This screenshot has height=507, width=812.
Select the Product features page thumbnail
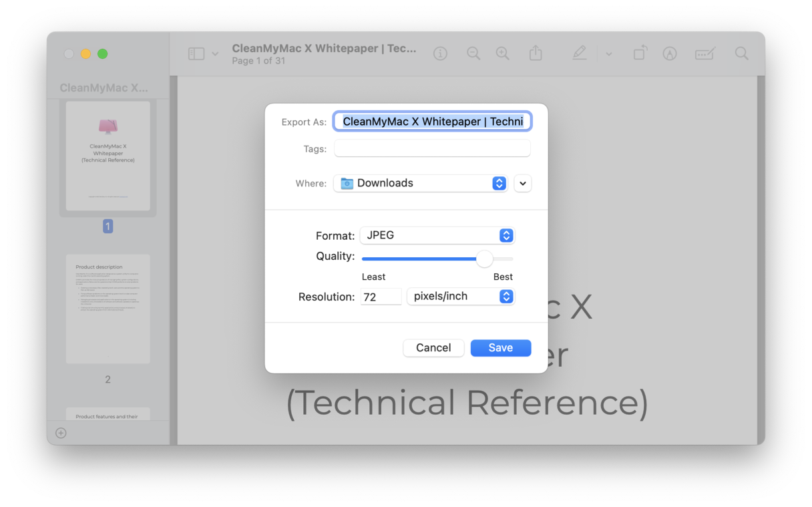click(x=108, y=413)
